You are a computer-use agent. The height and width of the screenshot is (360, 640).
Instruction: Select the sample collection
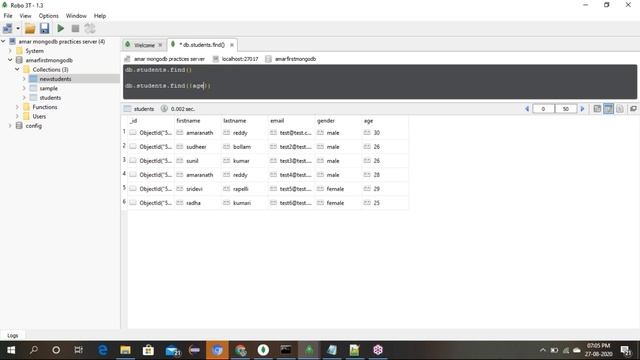coord(48,88)
